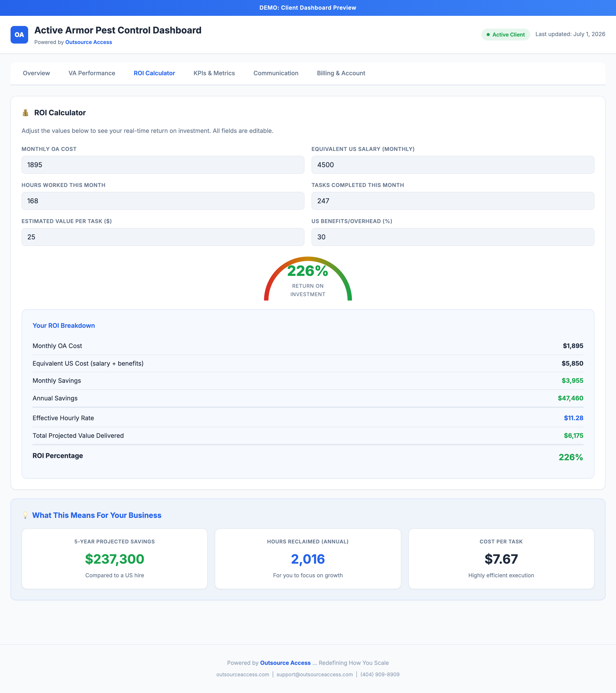Click the money bag ROI Calculator icon

[26, 113]
